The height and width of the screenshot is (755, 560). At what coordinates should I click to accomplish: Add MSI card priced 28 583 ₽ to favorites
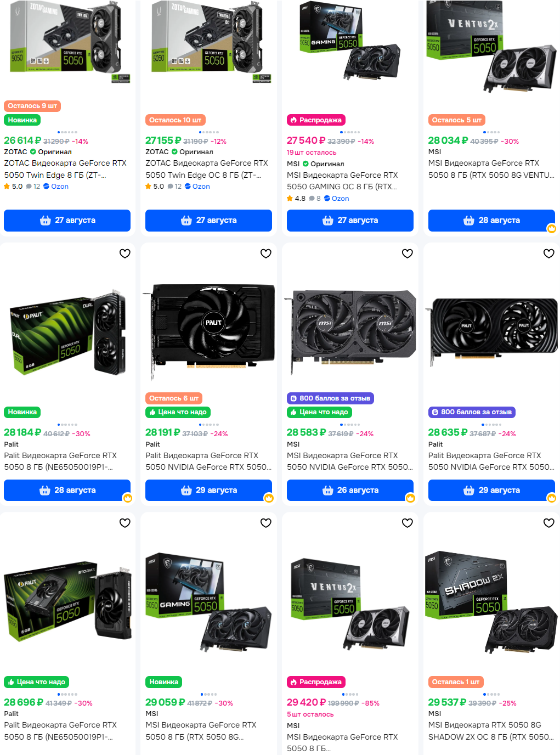(x=408, y=253)
